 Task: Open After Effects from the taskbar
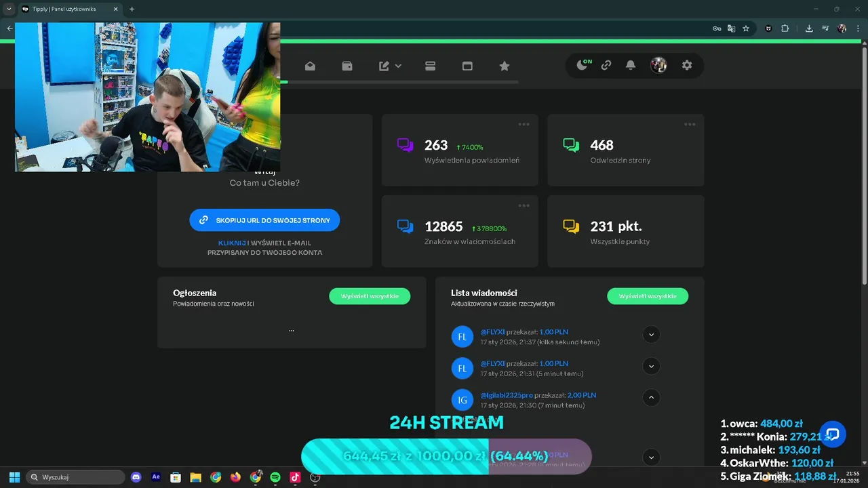[x=156, y=477]
